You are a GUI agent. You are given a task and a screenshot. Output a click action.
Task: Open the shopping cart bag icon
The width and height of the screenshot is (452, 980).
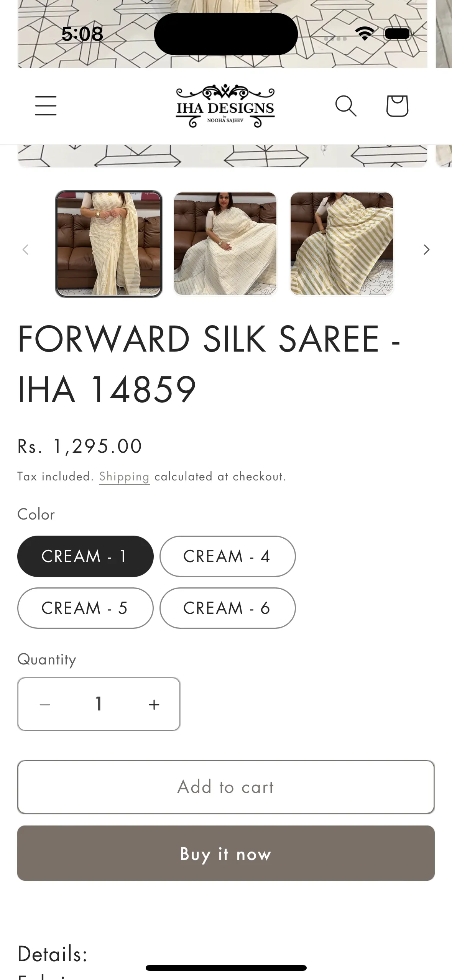[397, 106]
